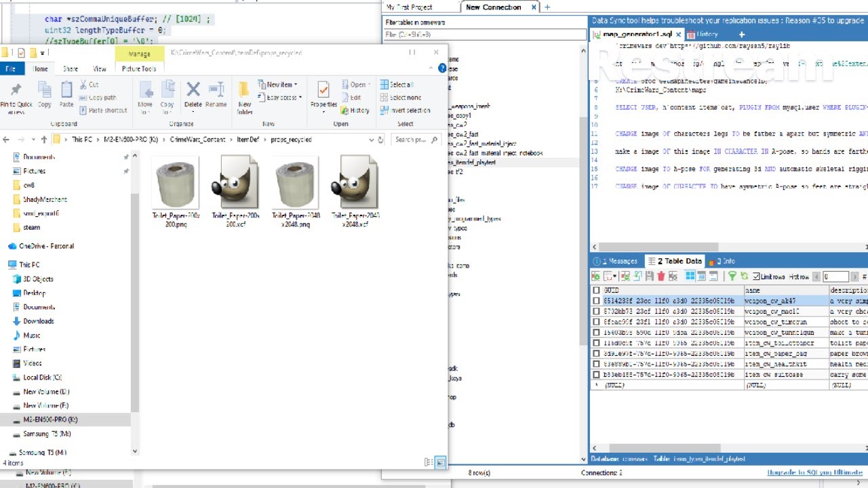Open the File menu in Explorer
Viewport: 868px width, 488px height.
(11, 68)
